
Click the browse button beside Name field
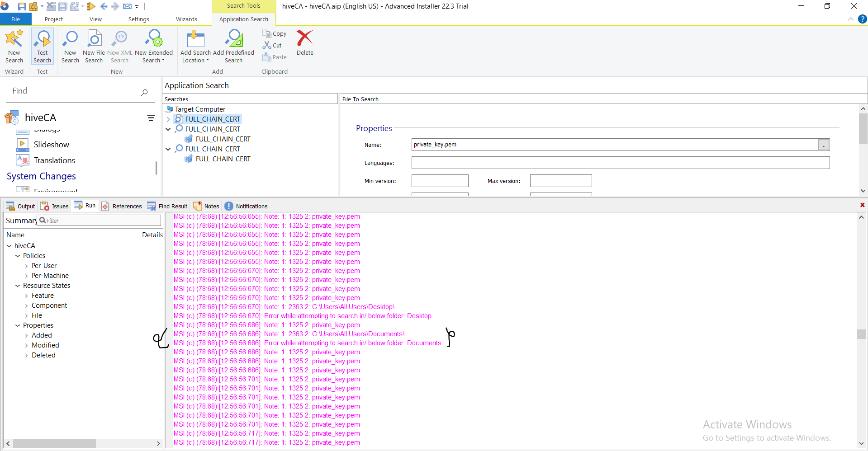click(x=823, y=145)
